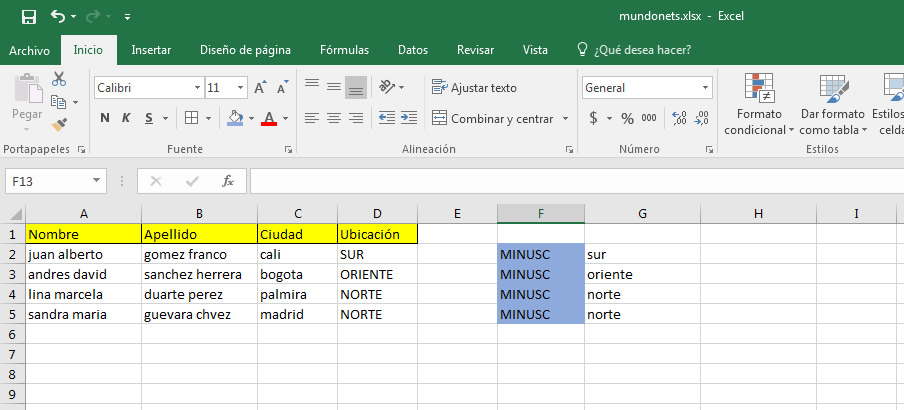
Task: Open the text orientation options
Action: tap(391, 87)
